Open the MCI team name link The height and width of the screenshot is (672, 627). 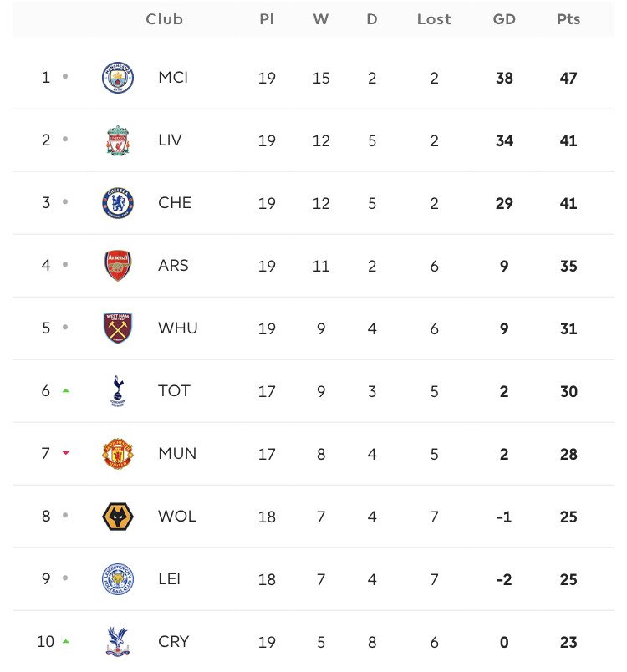(x=173, y=78)
